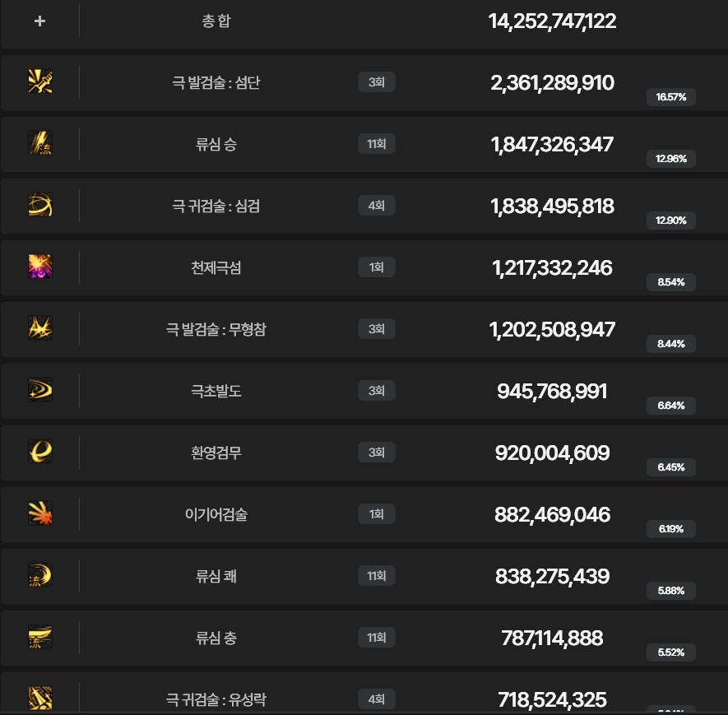The image size is (728, 715).
Task: Click the 이기어검술 skill icon
Action: coord(40,514)
